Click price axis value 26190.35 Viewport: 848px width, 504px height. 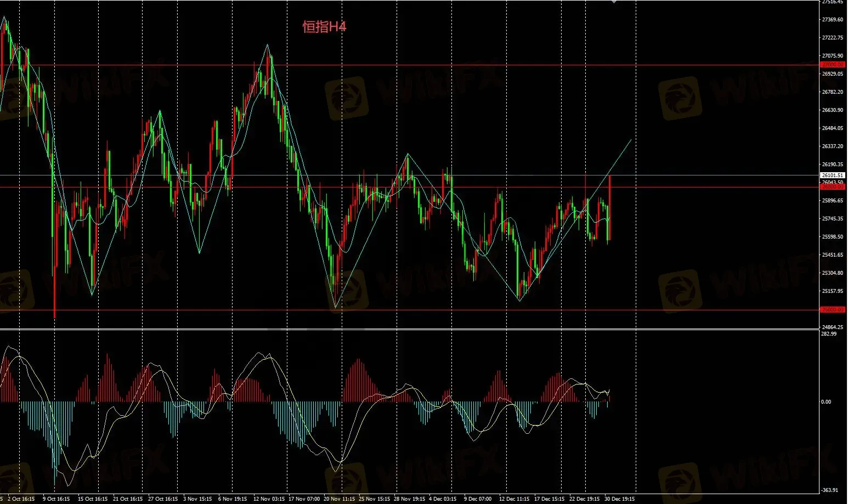tap(833, 165)
